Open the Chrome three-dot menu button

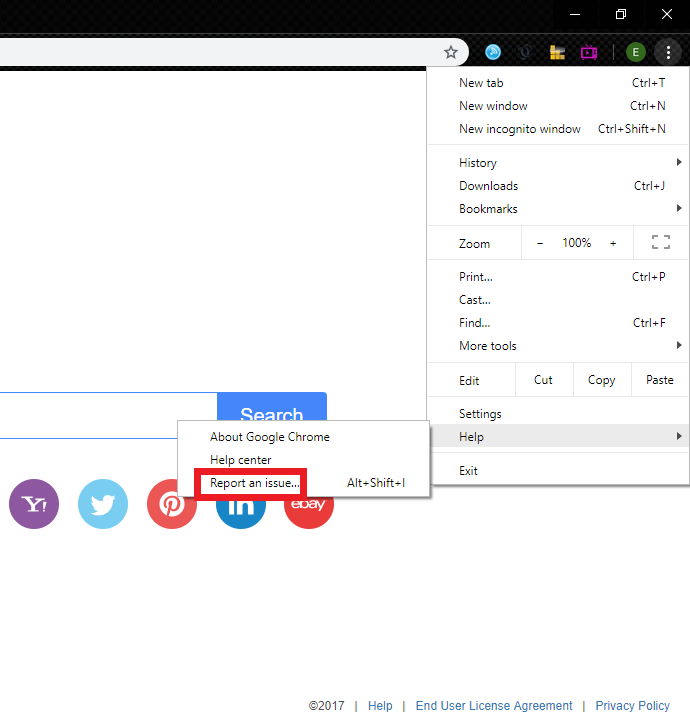point(668,53)
